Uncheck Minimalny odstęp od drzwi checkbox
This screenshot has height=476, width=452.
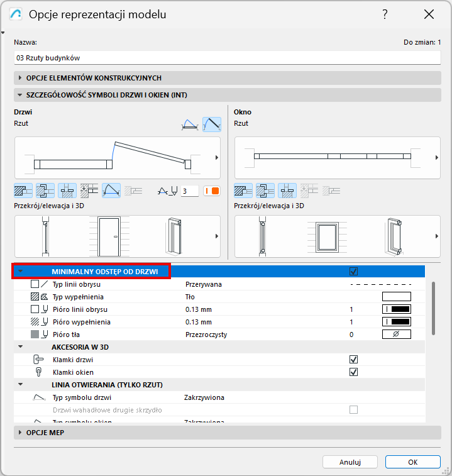click(354, 272)
